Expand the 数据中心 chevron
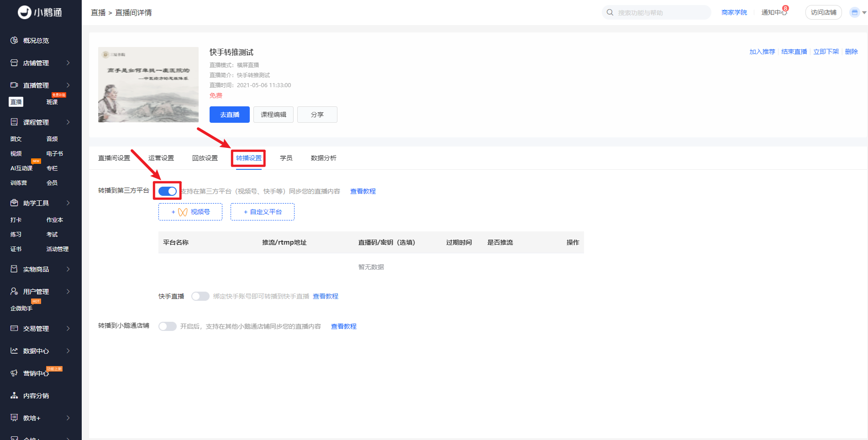The width and height of the screenshot is (868, 440). coord(68,351)
